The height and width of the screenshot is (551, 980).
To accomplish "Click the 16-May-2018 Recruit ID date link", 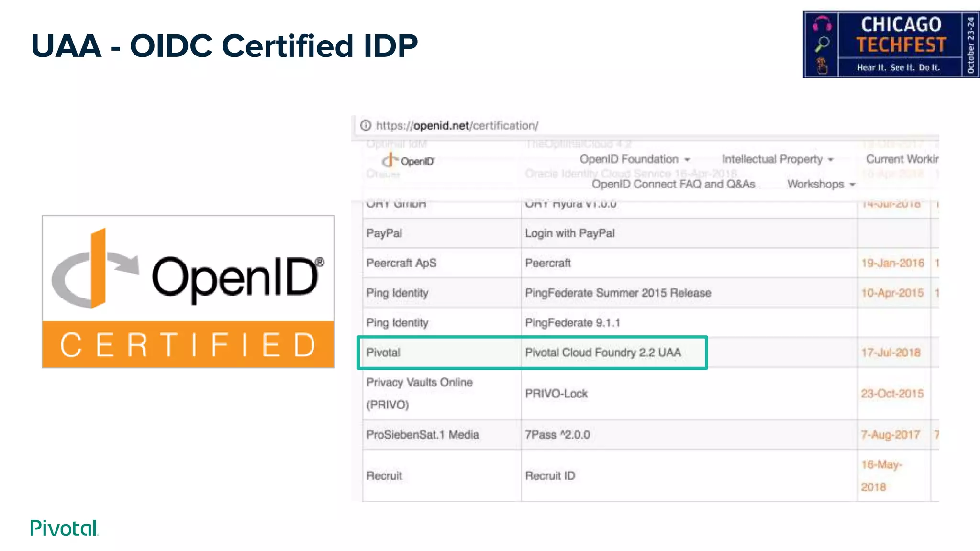I will (881, 475).
